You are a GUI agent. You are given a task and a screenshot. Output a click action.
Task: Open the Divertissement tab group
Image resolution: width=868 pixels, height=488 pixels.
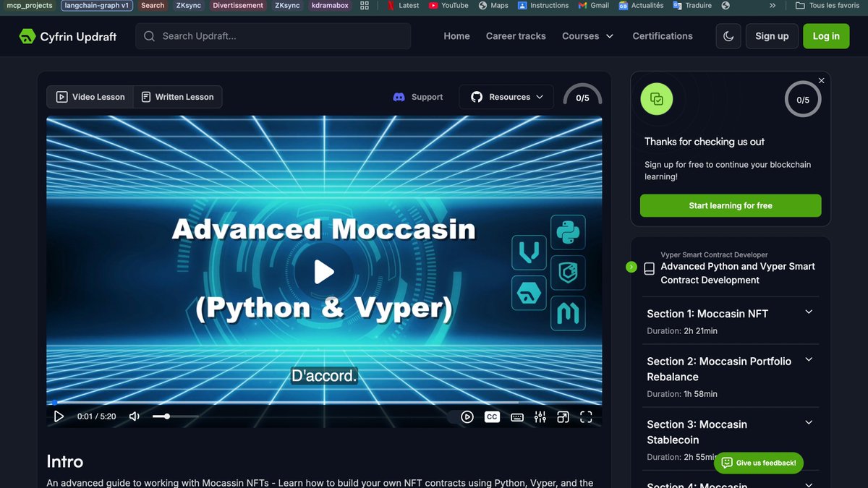coord(238,5)
